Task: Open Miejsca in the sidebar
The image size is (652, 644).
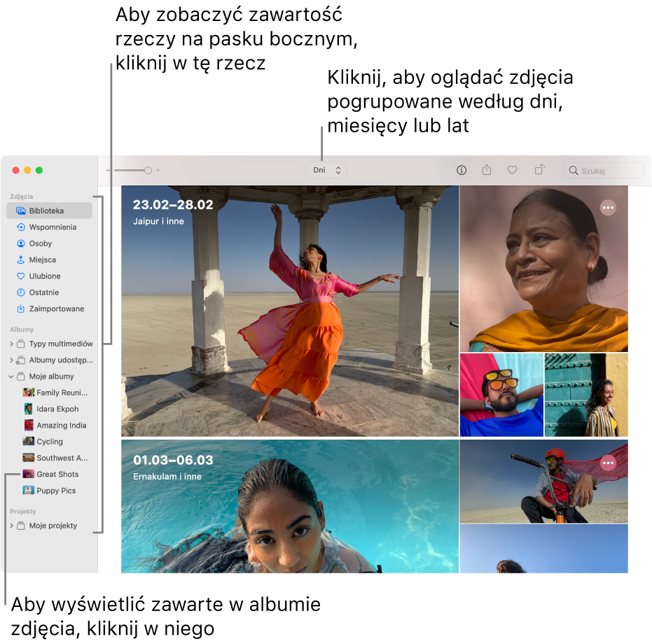Action: point(42,260)
